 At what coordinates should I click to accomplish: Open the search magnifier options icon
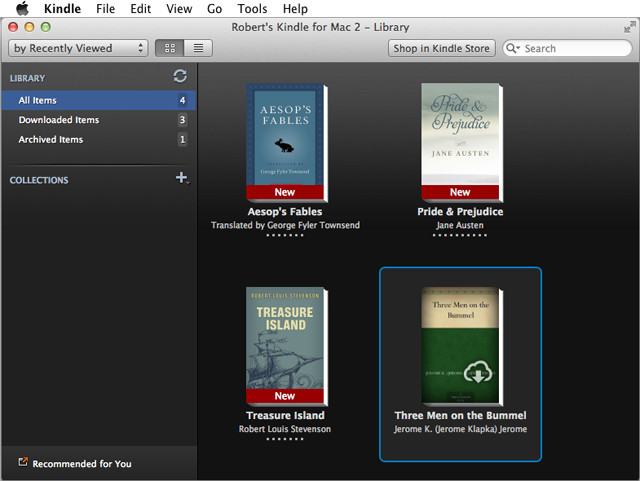pyautogui.click(x=513, y=48)
